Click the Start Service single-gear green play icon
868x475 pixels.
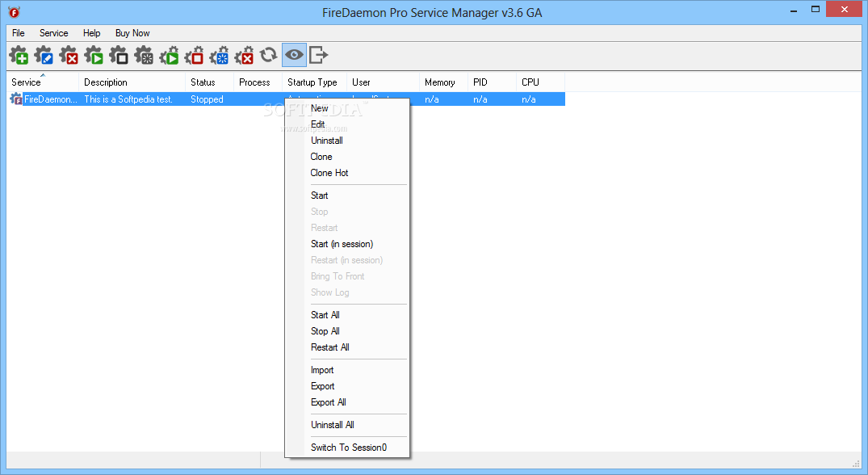tap(94, 55)
